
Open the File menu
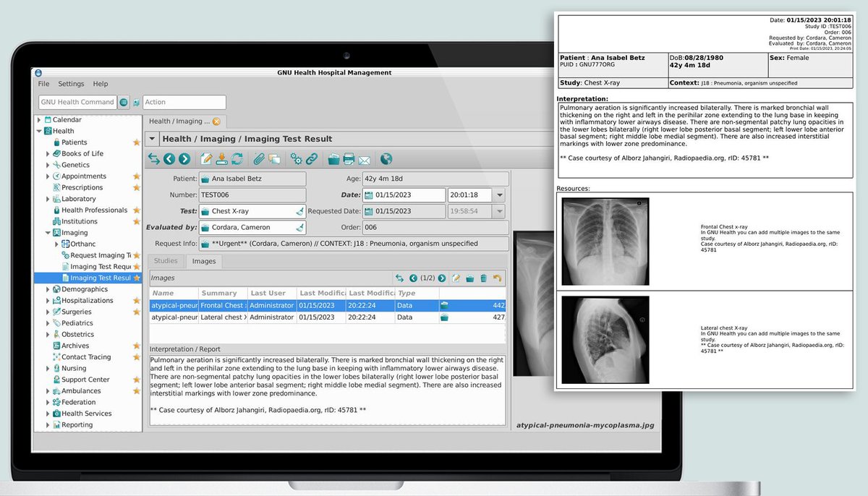click(44, 84)
